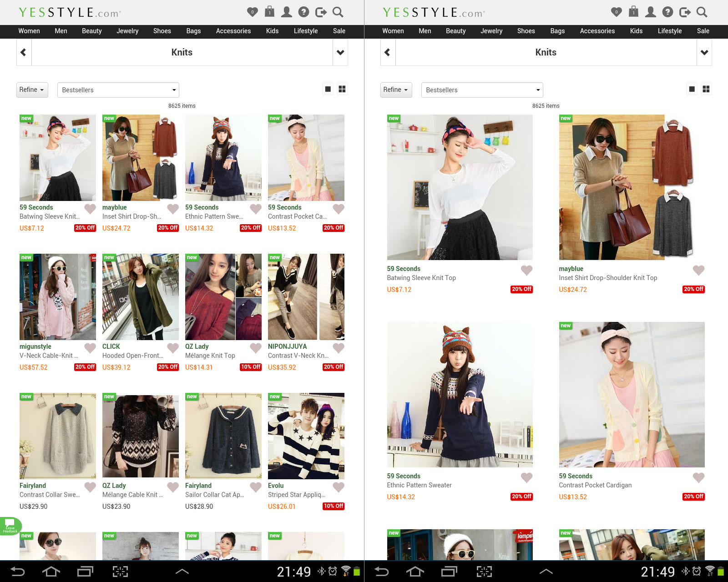Image resolution: width=728 pixels, height=582 pixels.
Task: Click the account profile icon in the left header
Action: point(287,12)
